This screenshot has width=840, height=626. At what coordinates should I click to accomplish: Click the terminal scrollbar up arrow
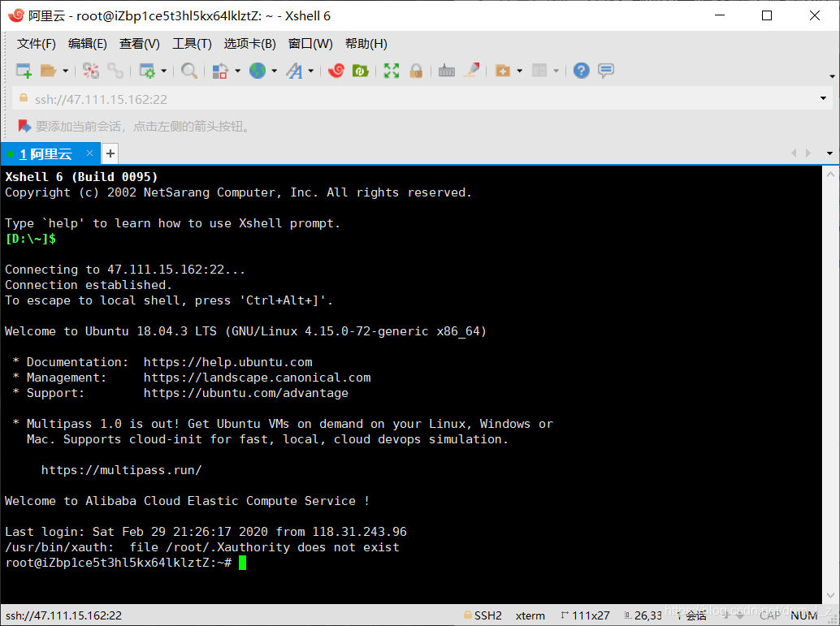tap(830, 174)
